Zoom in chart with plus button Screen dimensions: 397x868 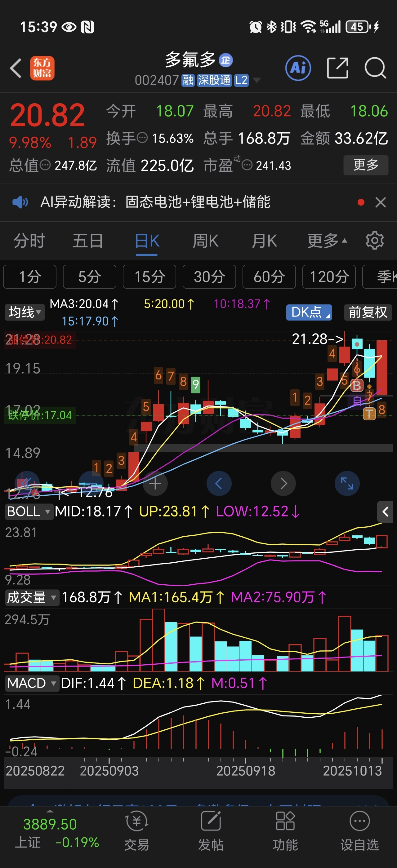click(155, 484)
